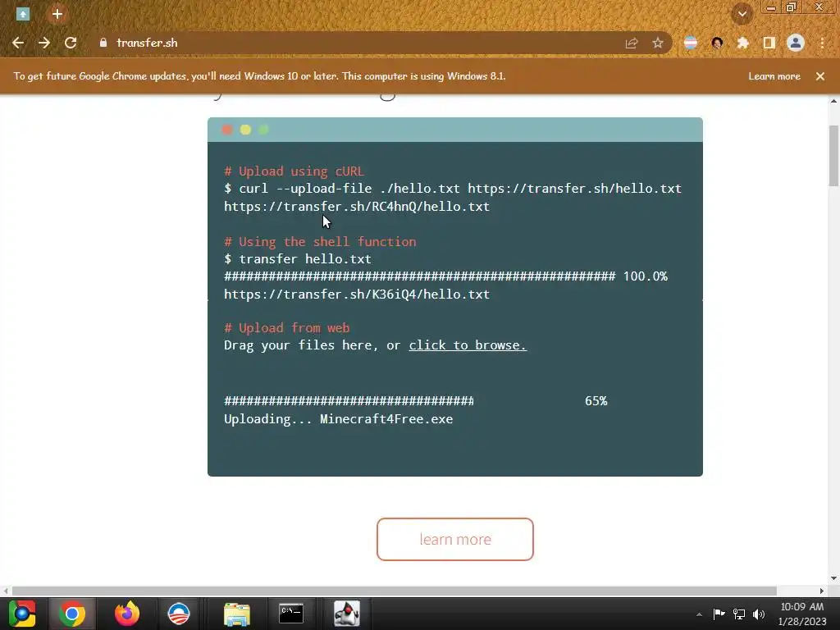840x630 pixels.
Task: Open the Start menu taskbar icon
Action: click(22, 614)
